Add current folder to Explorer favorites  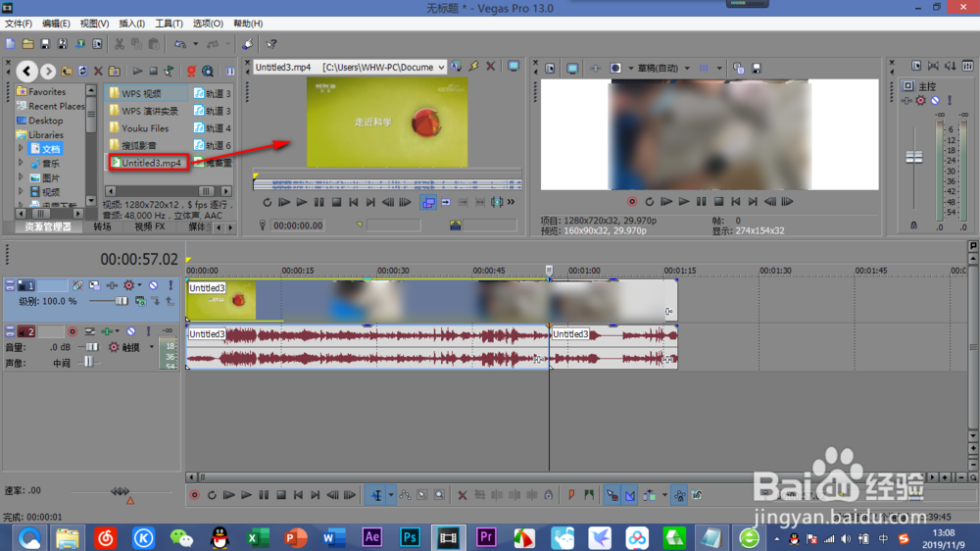tap(115, 72)
